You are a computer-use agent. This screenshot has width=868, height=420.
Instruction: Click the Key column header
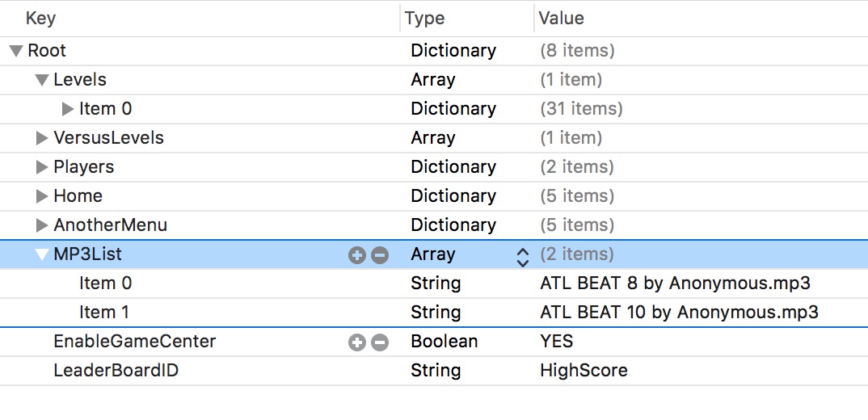point(40,18)
